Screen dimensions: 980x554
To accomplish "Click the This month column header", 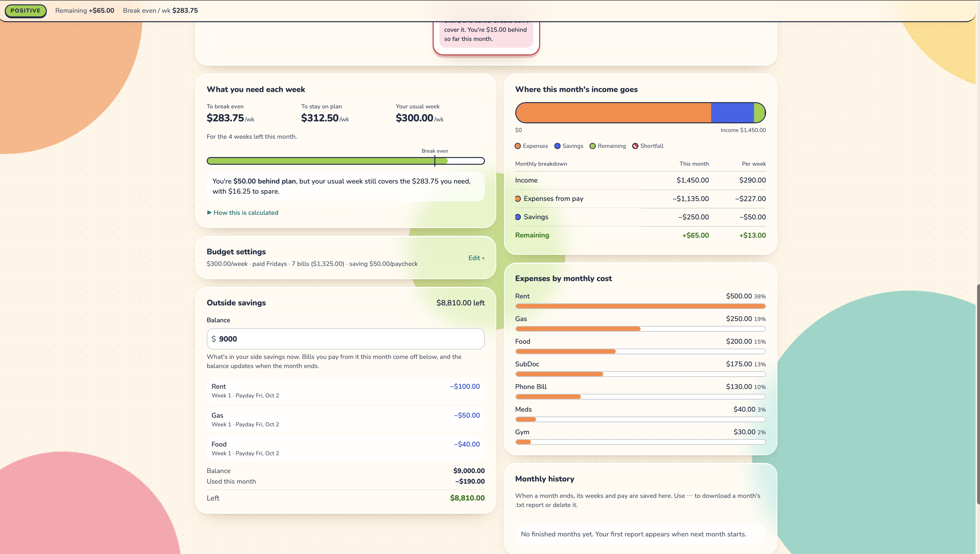I will tap(694, 164).
